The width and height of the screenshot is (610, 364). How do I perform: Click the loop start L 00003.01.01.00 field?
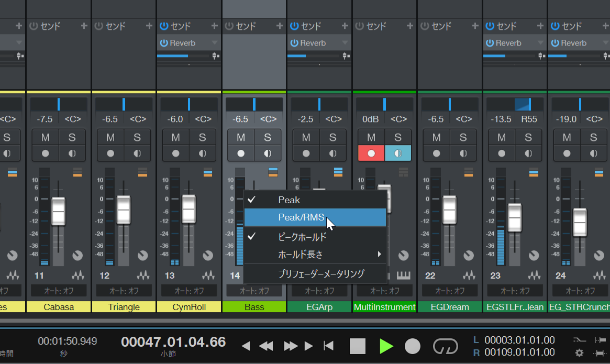click(519, 340)
